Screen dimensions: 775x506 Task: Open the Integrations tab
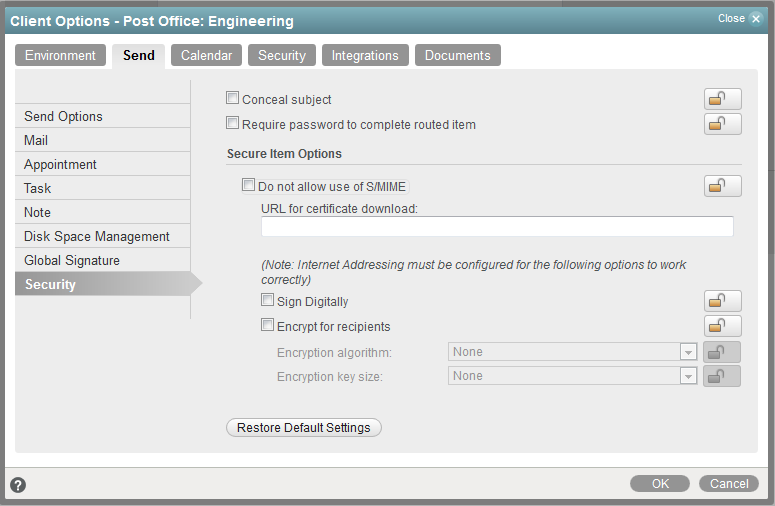365,56
